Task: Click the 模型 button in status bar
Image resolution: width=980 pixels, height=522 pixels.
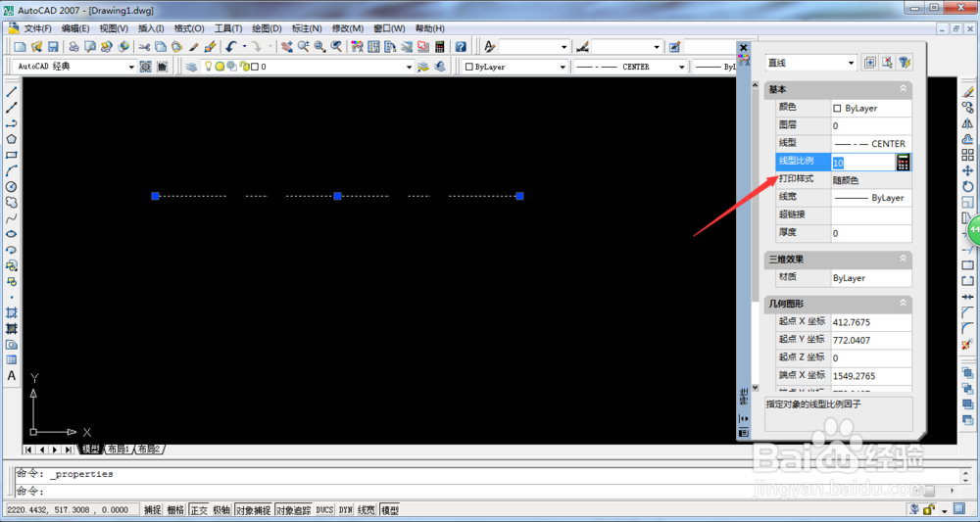Action: coord(390,510)
